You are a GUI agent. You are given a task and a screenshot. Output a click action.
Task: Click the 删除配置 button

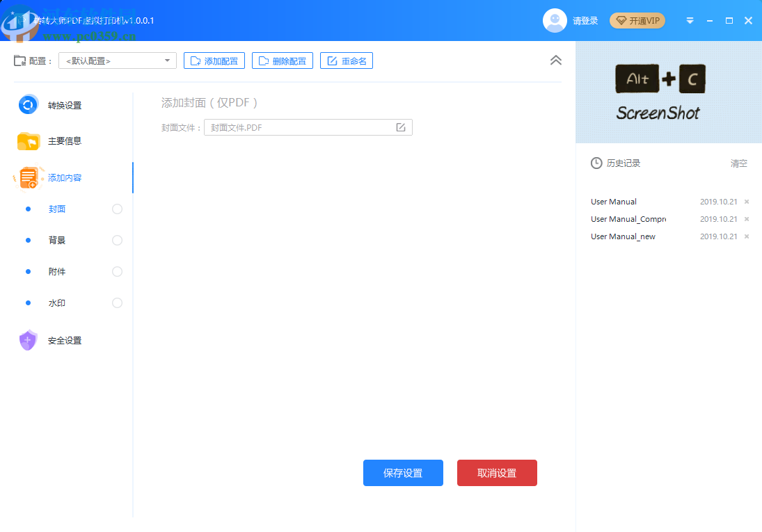283,61
